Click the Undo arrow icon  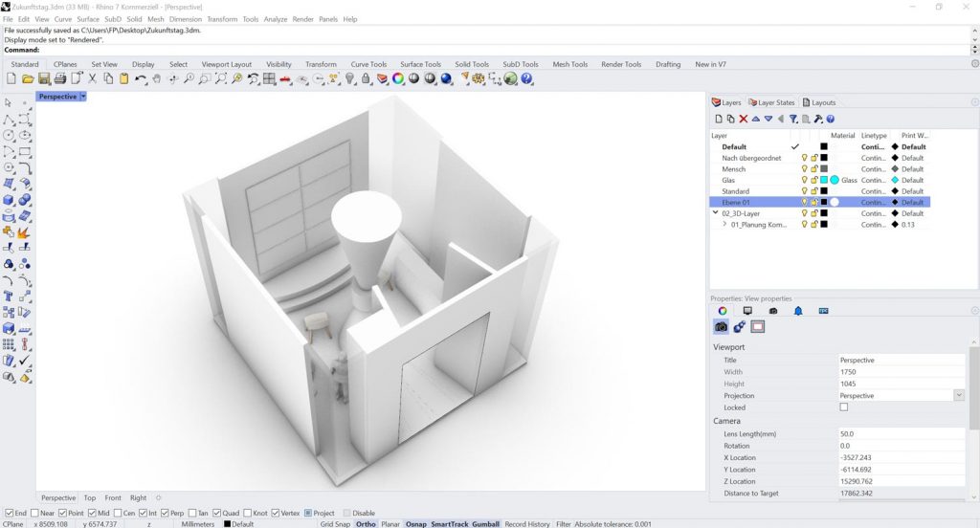pyautogui.click(x=142, y=78)
